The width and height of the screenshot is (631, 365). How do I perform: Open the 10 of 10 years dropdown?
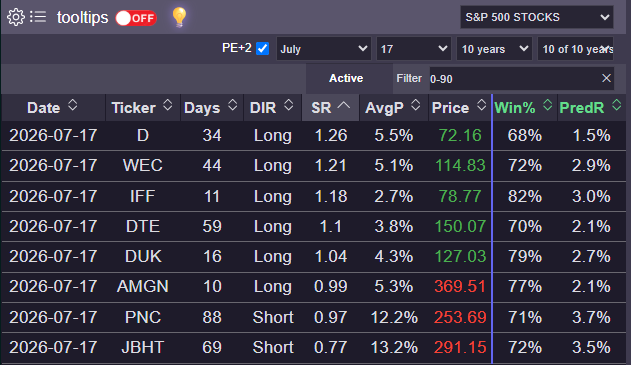coord(575,49)
